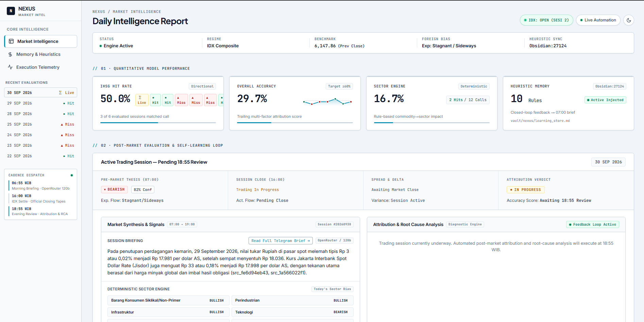Click the Engine Active status text
This screenshot has height=322, width=644.
coord(118,46)
